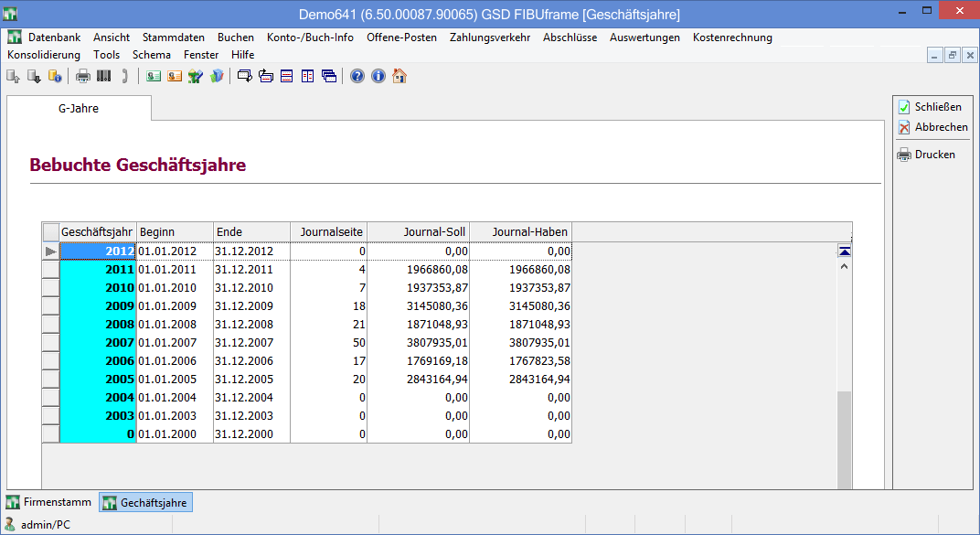Open the Stammdaten menu
Viewport: 980px width, 535px height.
coord(173,37)
